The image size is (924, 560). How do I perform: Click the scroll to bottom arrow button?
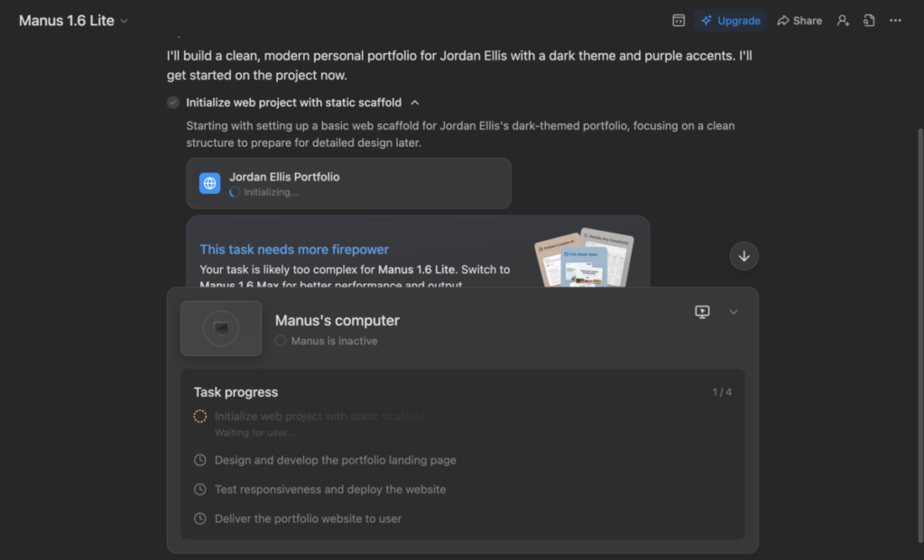pyautogui.click(x=744, y=256)
